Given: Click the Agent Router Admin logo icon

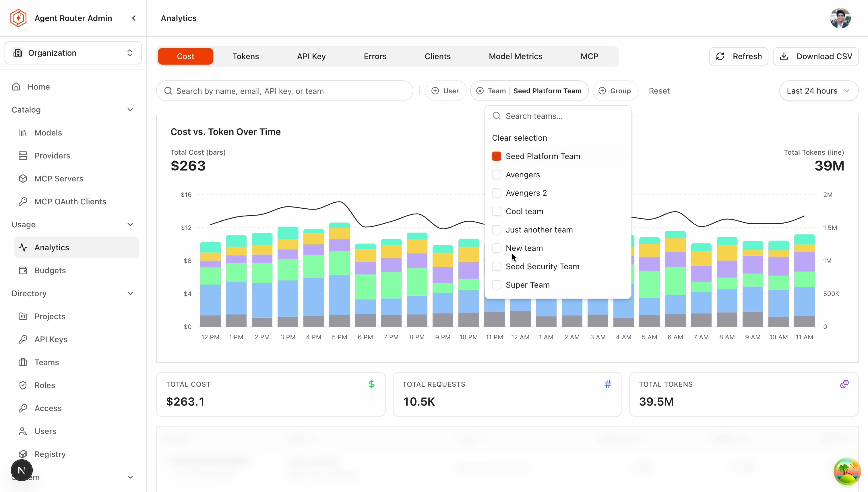Looking at the screenshot, I should 18,18.
